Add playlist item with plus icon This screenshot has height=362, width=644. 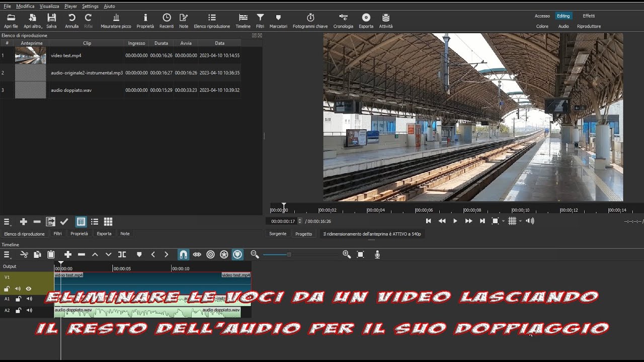(23, 222)
